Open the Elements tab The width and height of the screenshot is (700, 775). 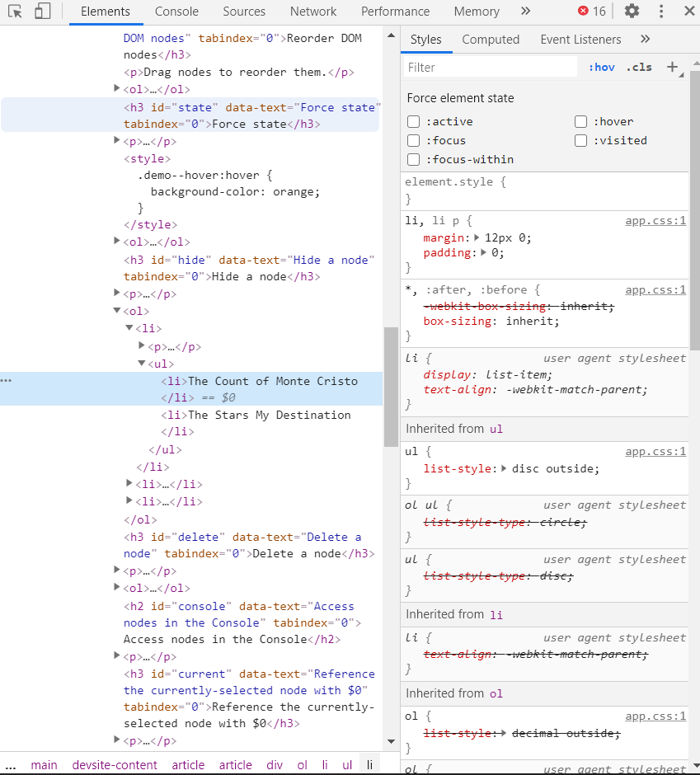click(x=106, y=12)
